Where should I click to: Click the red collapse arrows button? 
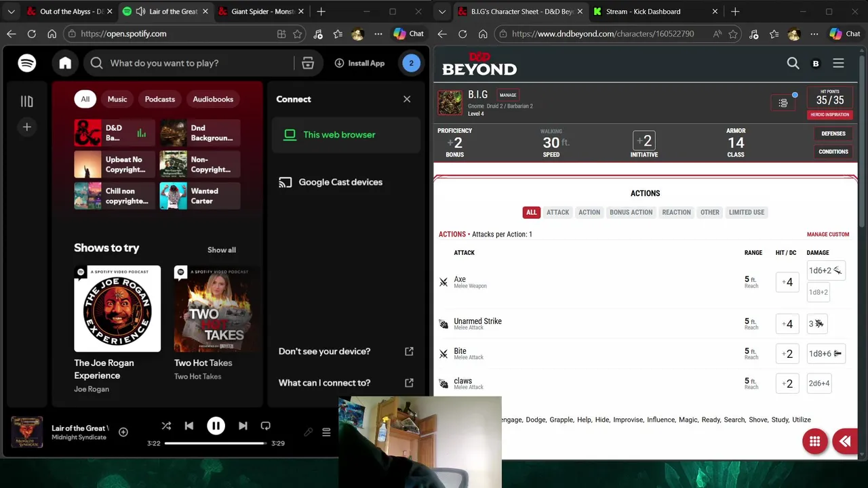point(845,442)
